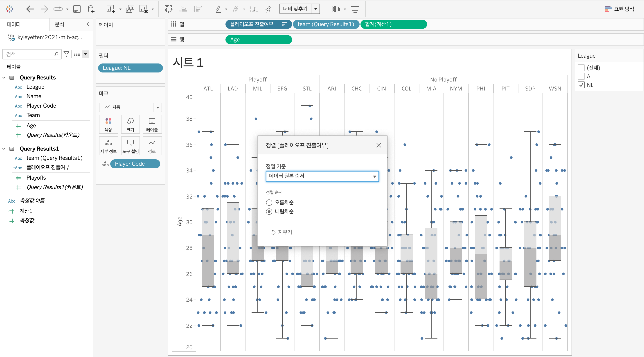This screenshot has height=357, width=644.
Task: Click the 플레이오프 진출여부 column pill
Action: (258, 24)
